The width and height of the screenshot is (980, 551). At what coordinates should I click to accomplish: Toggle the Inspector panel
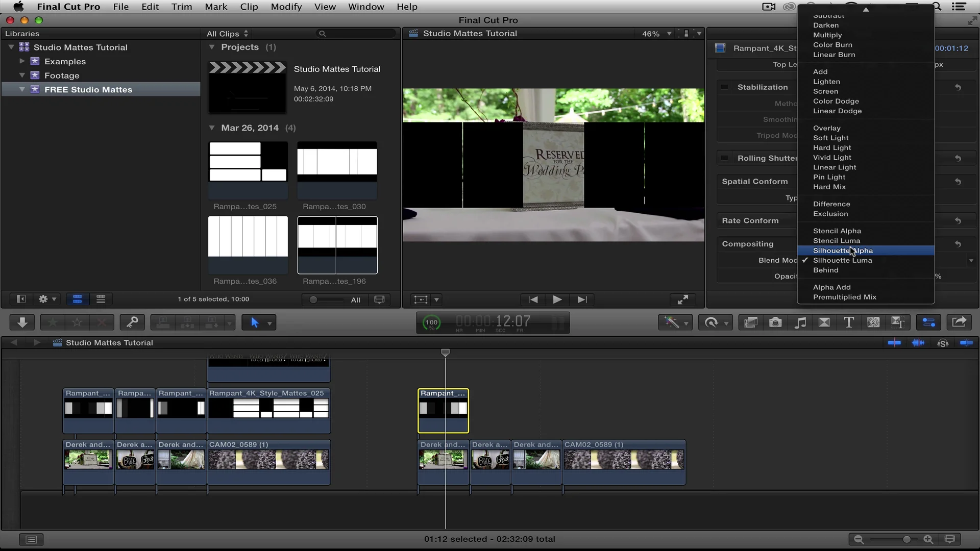click(928, 322)
